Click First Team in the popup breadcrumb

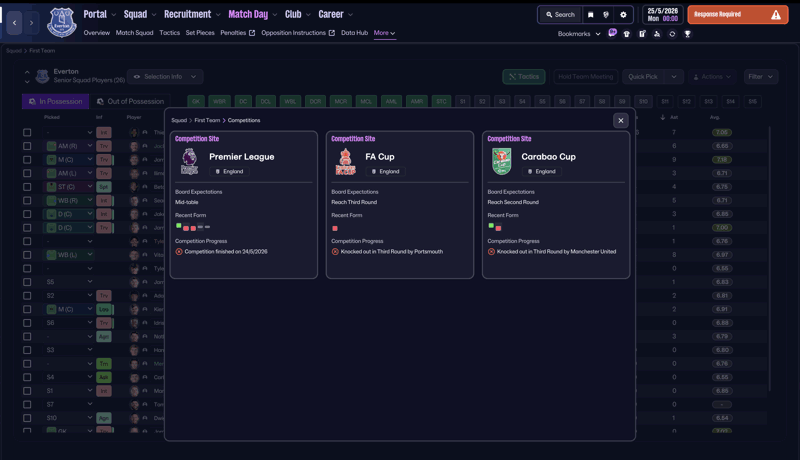[x=207, y=120]
